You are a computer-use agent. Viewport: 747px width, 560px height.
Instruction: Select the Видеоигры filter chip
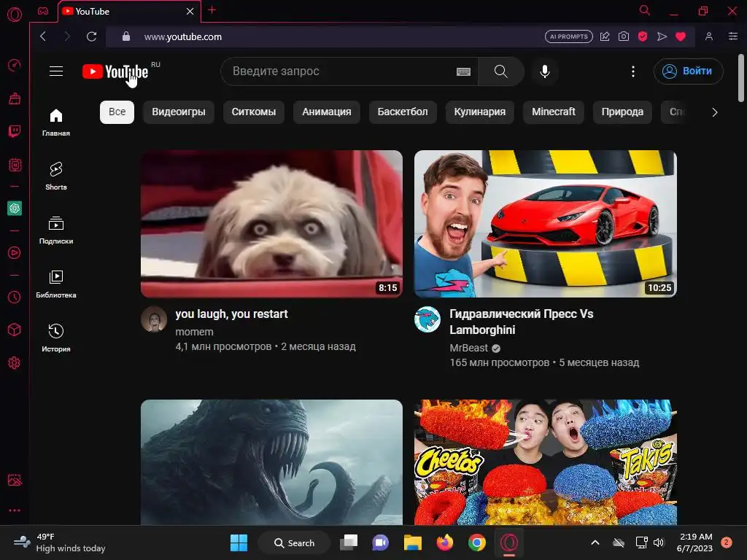point(179,112)
